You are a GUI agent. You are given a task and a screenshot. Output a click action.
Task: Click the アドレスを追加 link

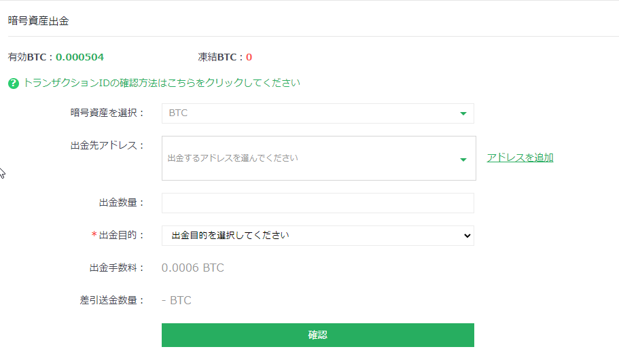[x=520, y=158]
